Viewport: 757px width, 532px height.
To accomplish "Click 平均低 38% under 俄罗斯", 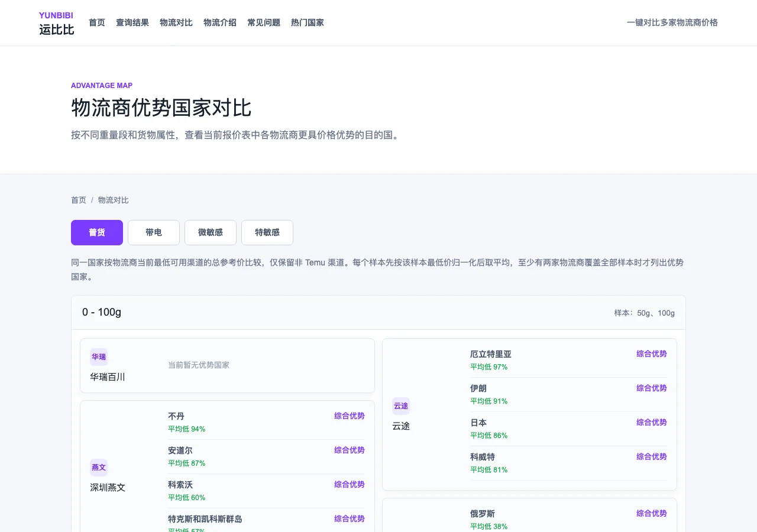I will point(489,527).
